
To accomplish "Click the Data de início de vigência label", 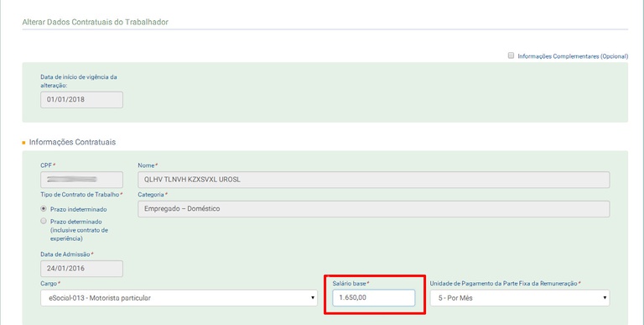I will (79, 81).
